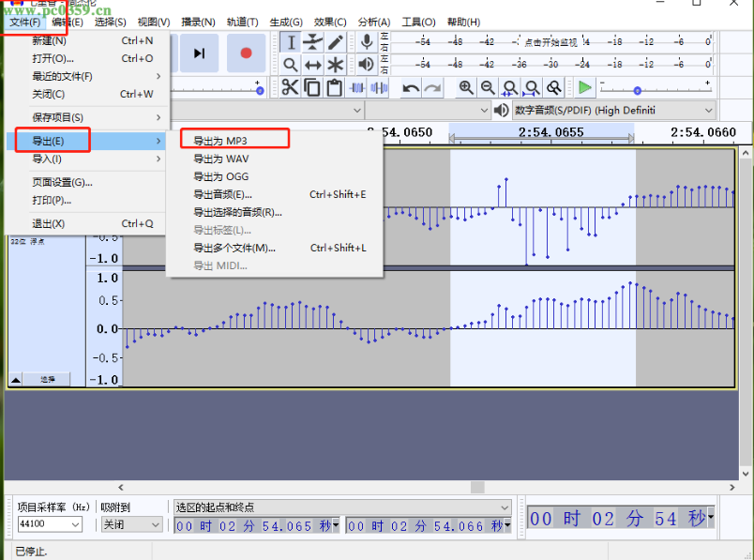Screen dimensions: 754x560
Task: Silence the selected audio
Action: tap(379, 88)
